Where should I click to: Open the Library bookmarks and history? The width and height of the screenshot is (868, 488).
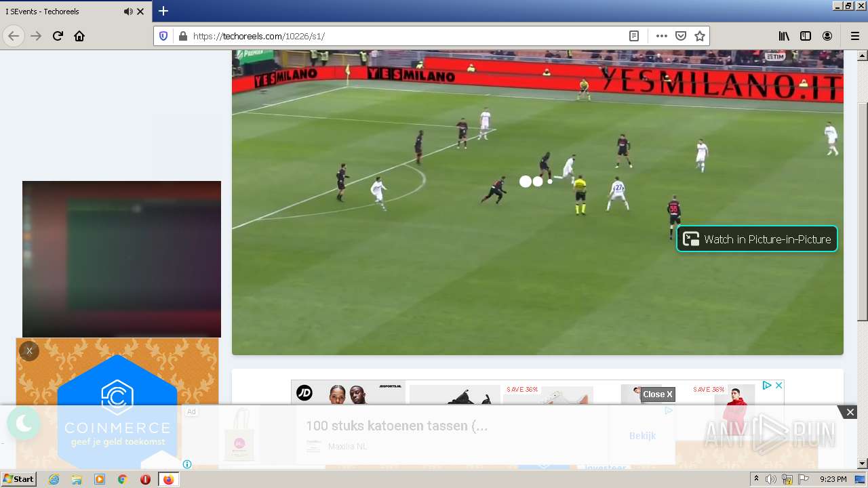pyautogui.click(x=784, y=36)
